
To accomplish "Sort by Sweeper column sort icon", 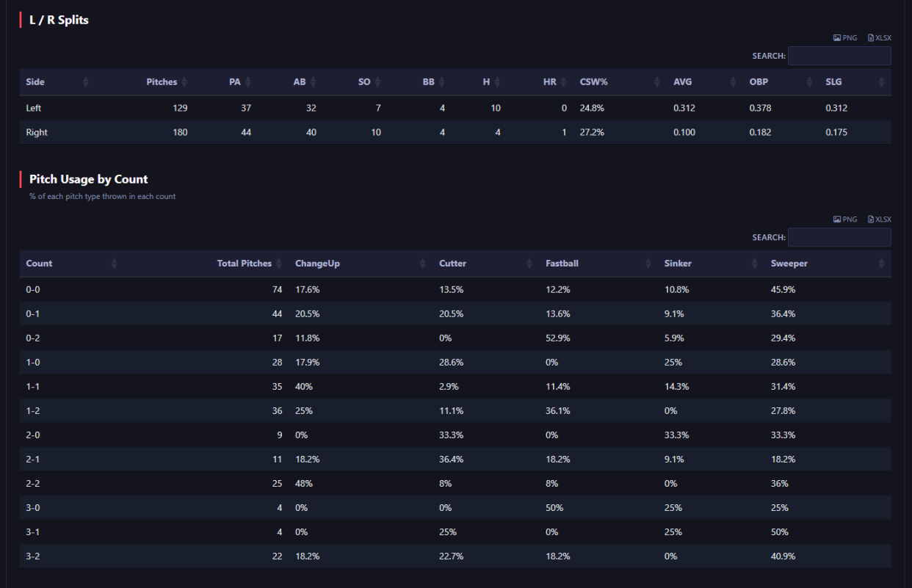I will 881,264.
